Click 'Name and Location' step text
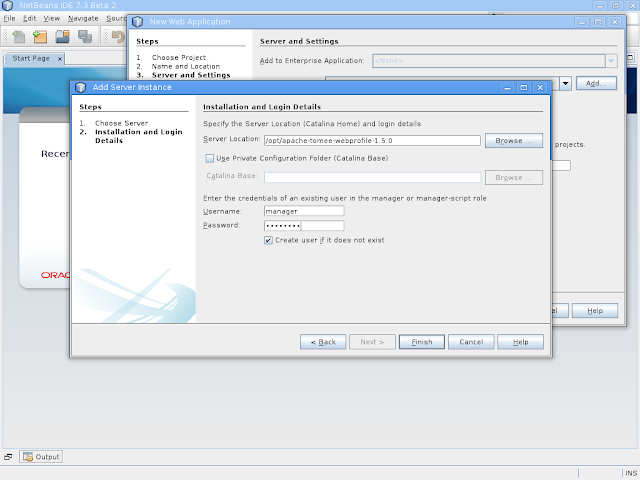Screen dimensions: 640x480 186,66
